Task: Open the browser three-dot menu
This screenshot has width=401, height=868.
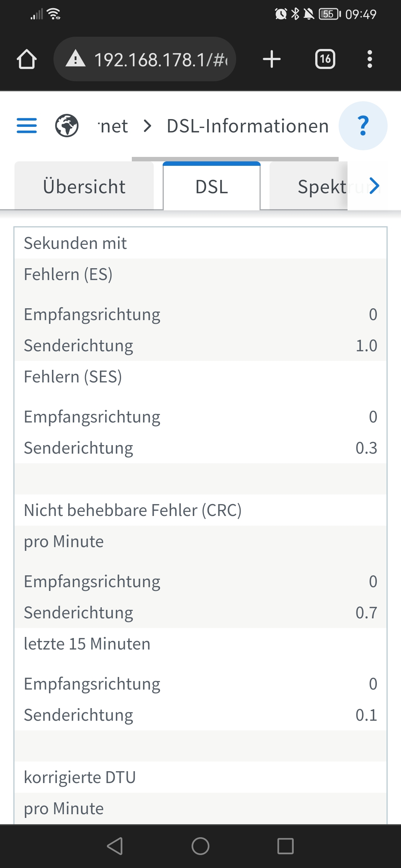Action: (369, 59)
